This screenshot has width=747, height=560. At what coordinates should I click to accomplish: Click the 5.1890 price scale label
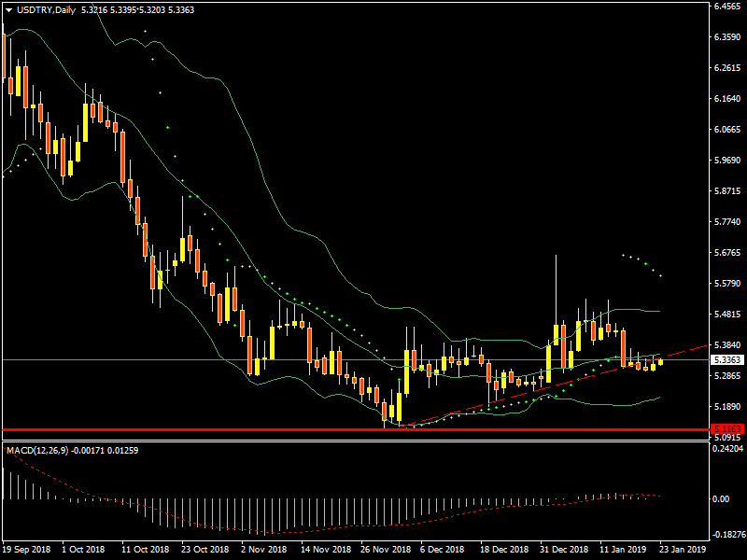[x=727, y=407]
